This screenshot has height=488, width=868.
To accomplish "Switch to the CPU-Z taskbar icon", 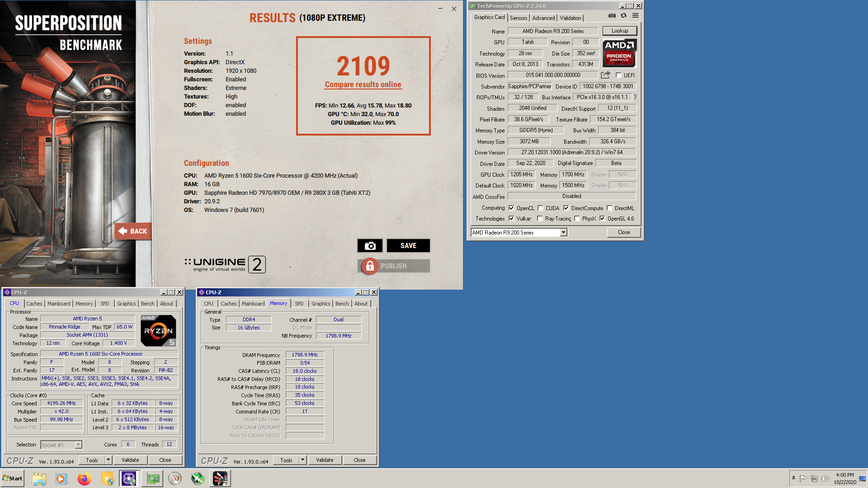I will point(129,479).
